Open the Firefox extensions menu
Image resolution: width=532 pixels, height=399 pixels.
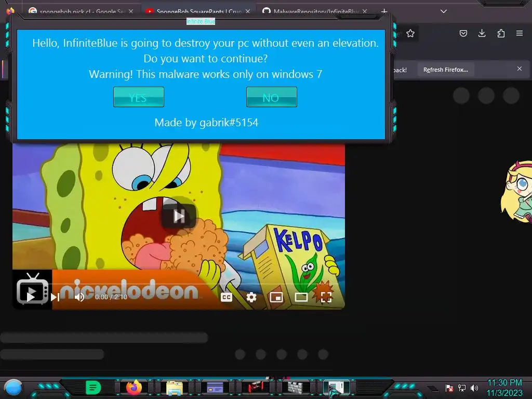(501, 33)
